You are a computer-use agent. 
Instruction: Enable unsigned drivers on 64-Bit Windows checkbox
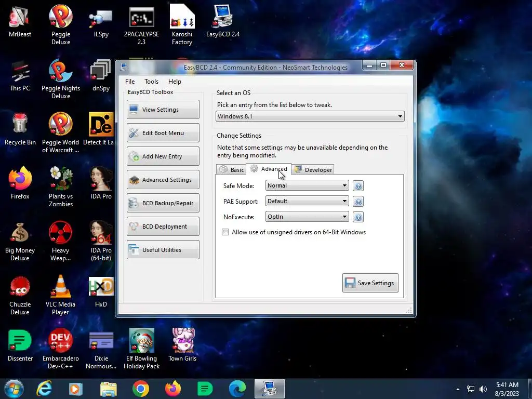(225, 232)
